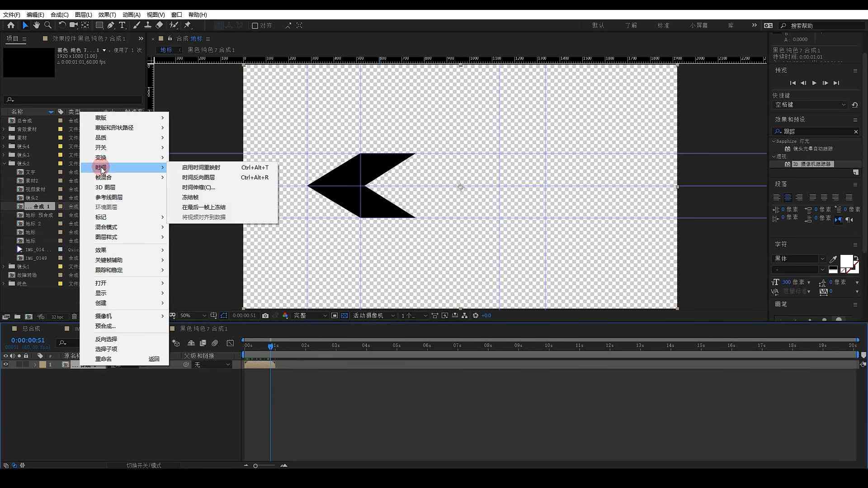The height and width of the screenshot is (488, 868).
Task: Choose 启用时间重映射 in submenu
Action: click(x=222, y=168)
